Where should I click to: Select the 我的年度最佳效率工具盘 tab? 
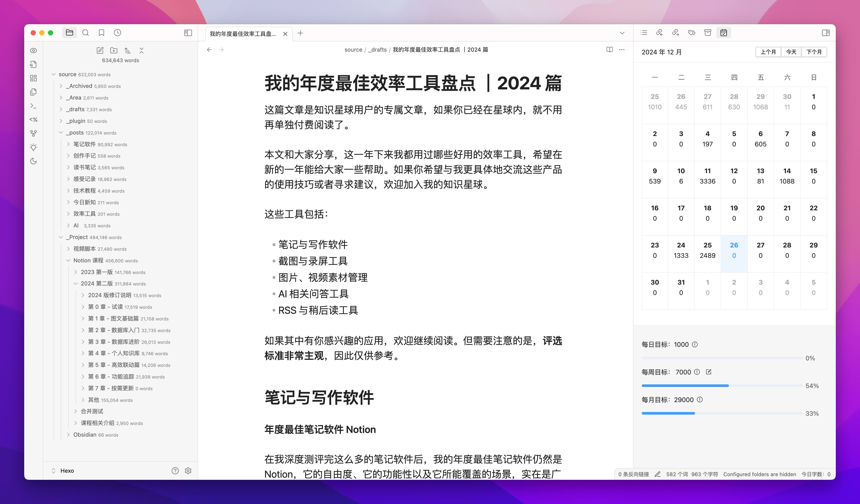[x=243, y=34]
